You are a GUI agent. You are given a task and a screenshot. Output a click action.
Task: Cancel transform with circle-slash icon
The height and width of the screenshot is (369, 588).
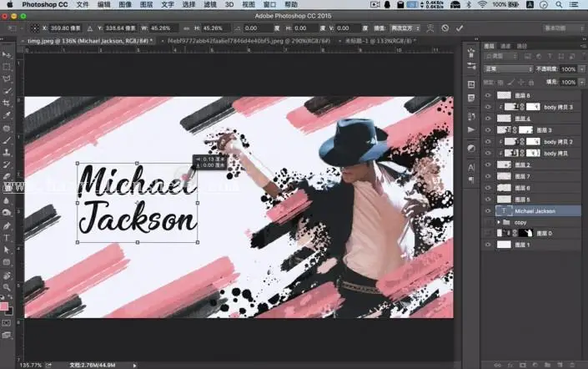tap(445, 28)
